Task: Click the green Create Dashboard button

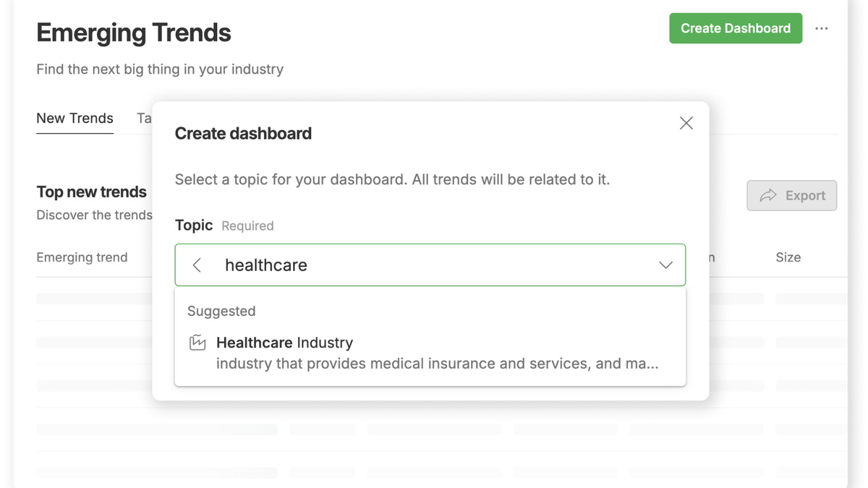Action: [736, 28]
